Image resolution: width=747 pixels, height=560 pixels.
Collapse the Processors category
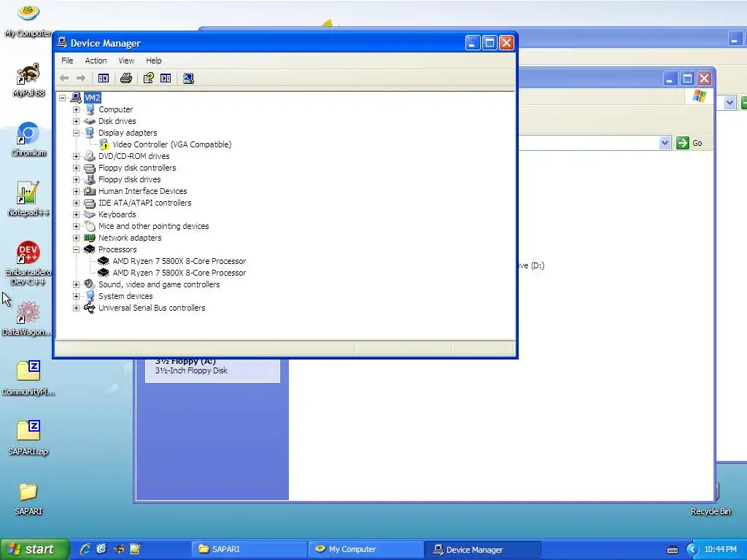click(x=76, y=249)
